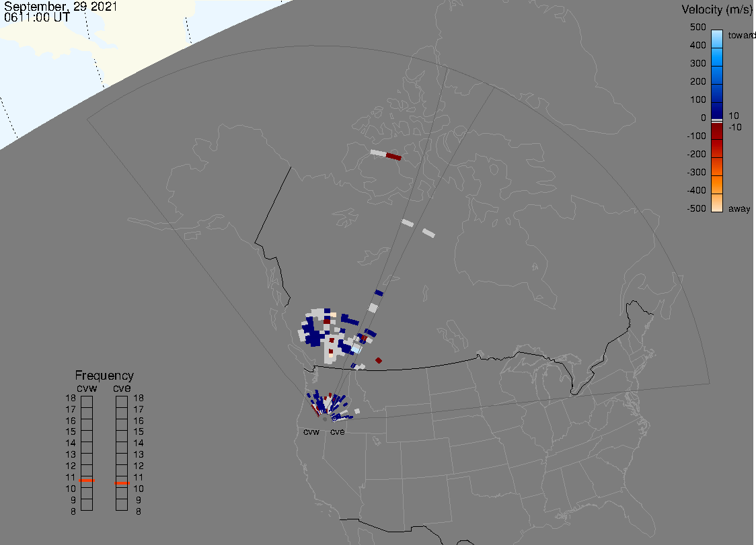Viewport: 756px width, 545px height.
Task: Click the gray radar site dot above cvw/cve
Action: (x=325, y=419)
